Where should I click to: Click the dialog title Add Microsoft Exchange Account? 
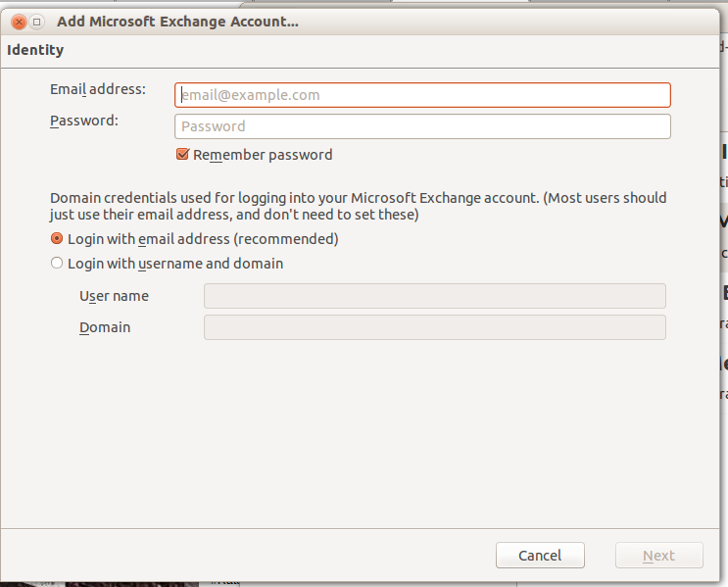coord(177,22)
